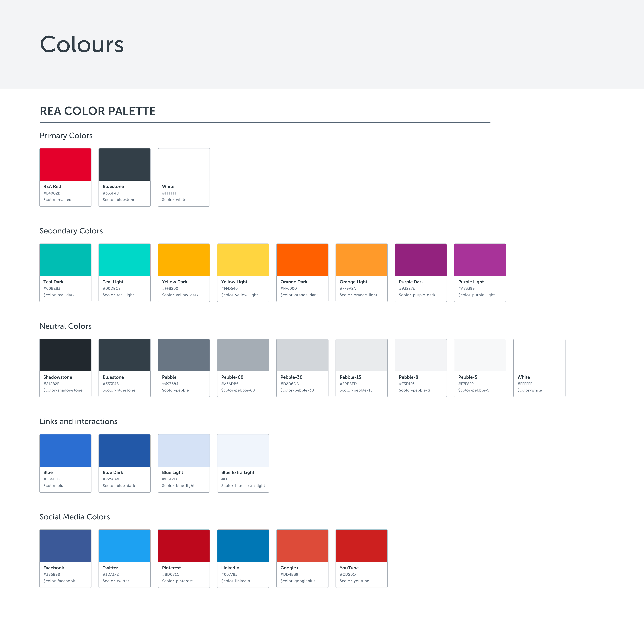The image size is (644, 644).
Task: Click the #00D8C8 hex code
Action: tap(112, 289)
